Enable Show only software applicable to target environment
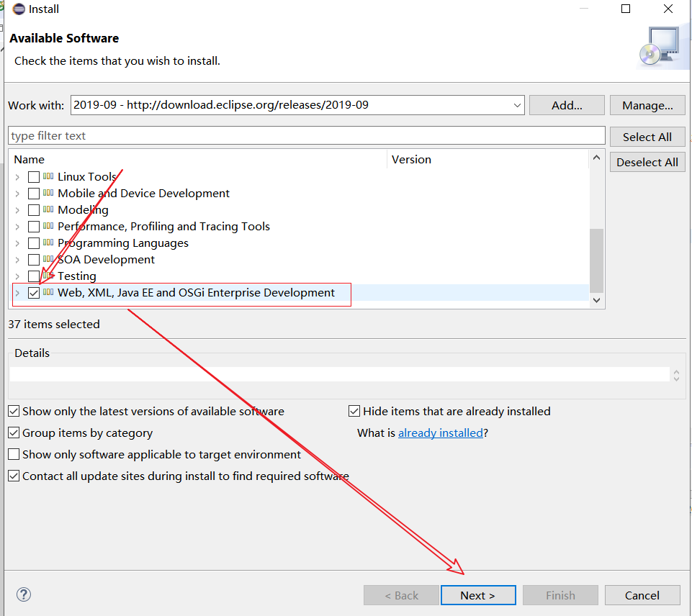 [x=14, y=454]
